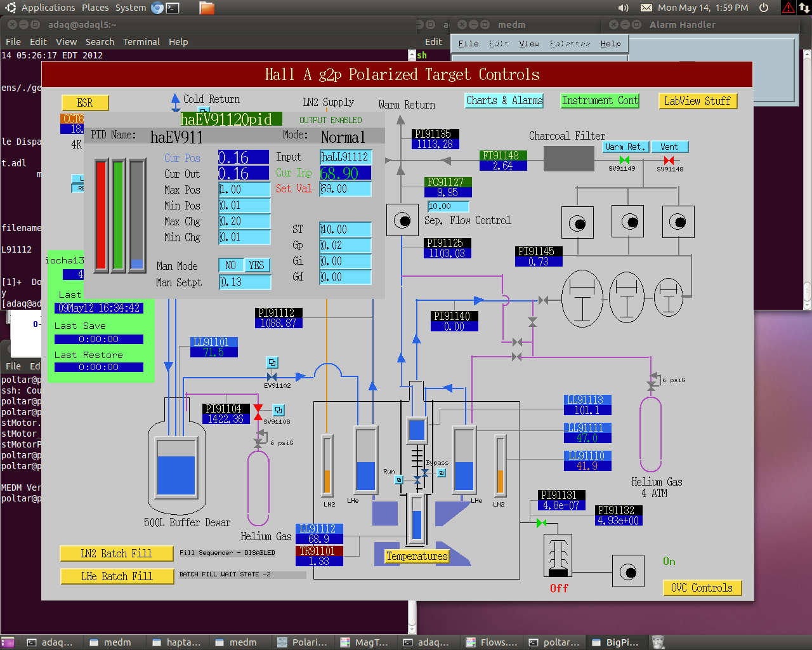Open LabView Stuff display menu
This screenshot has width=812, height=650.
click(697, 101)
